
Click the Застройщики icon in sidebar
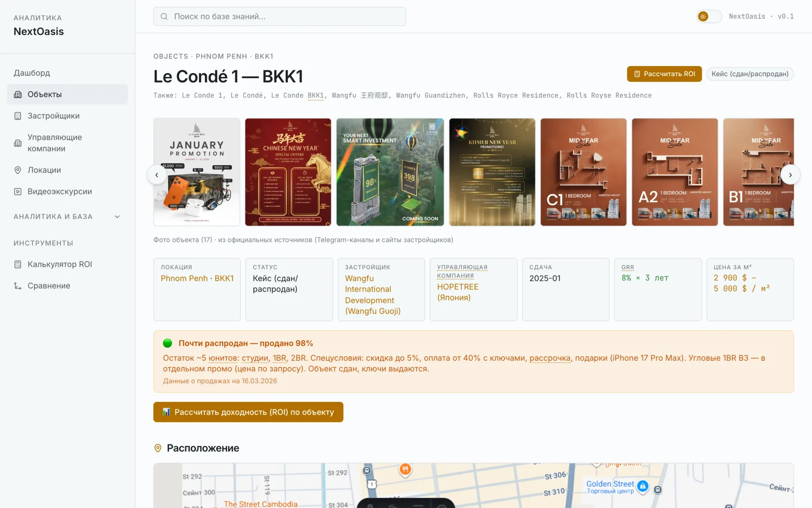tap(18, 116)
